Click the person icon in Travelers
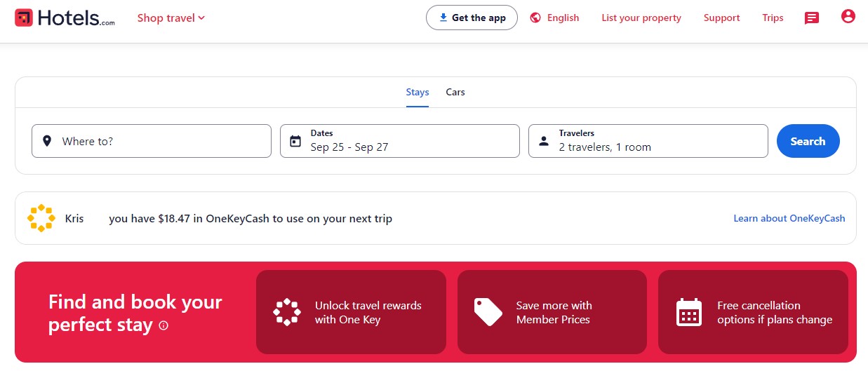 pyautogui.click(x=544, y=141)
